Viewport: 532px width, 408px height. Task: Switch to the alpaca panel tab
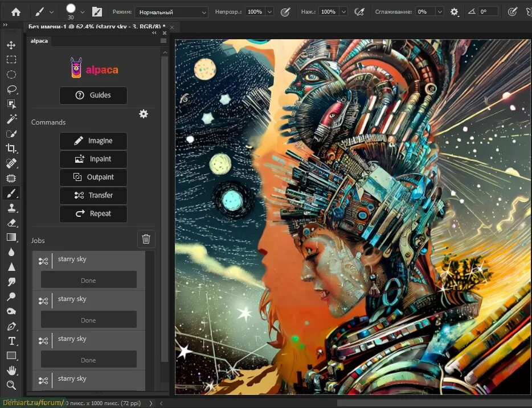39,41
